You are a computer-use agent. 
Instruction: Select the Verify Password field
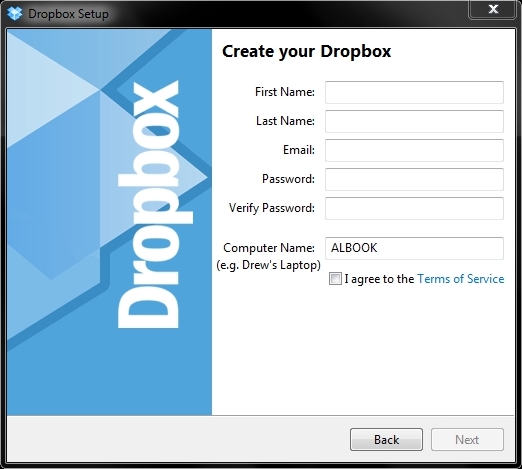tap(414, 208)
